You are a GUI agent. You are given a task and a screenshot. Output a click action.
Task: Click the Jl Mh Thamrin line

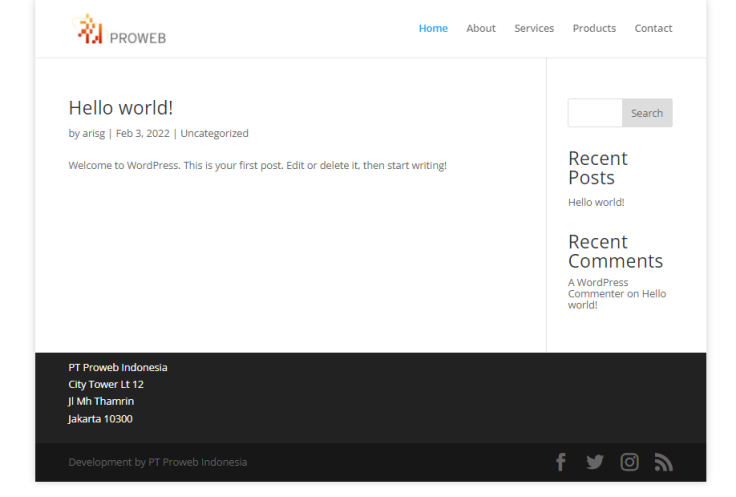click(101, 401)
